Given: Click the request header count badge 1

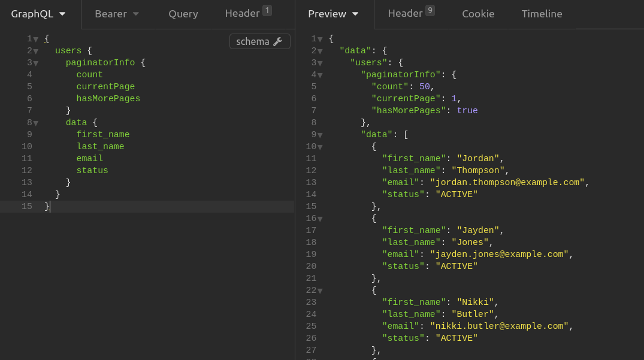Looking at the screenshot, I should pyautogui.click(x=267, y=10).
